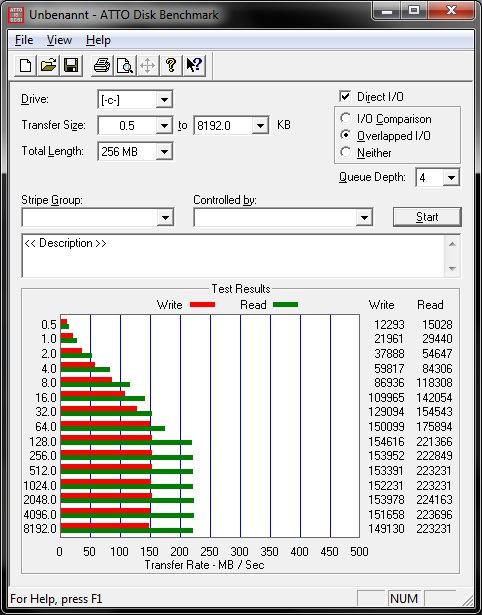Screen dimensions: 482x615
Task: Click write value 149130
Action: coord(386,529)
